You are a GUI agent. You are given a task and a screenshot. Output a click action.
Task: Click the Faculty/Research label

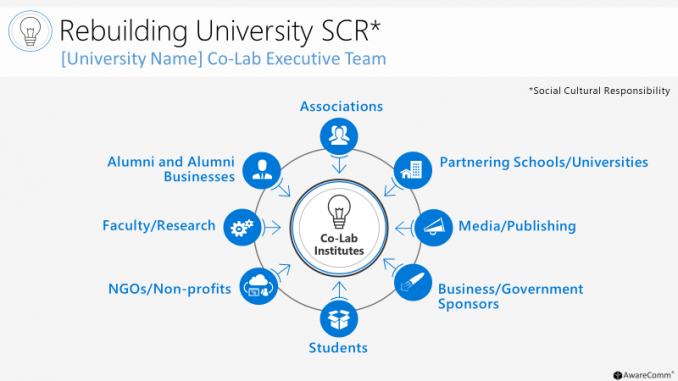click(159, 225)
